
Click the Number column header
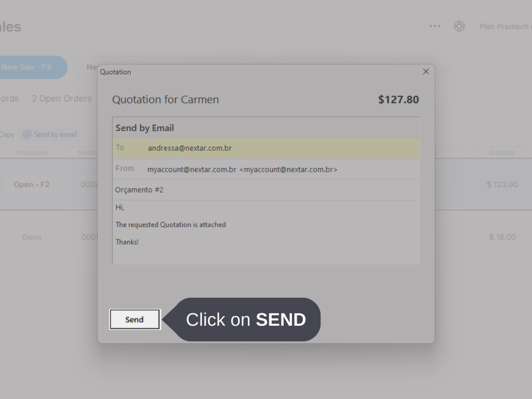pyautogui.click(x=88, y=152)
